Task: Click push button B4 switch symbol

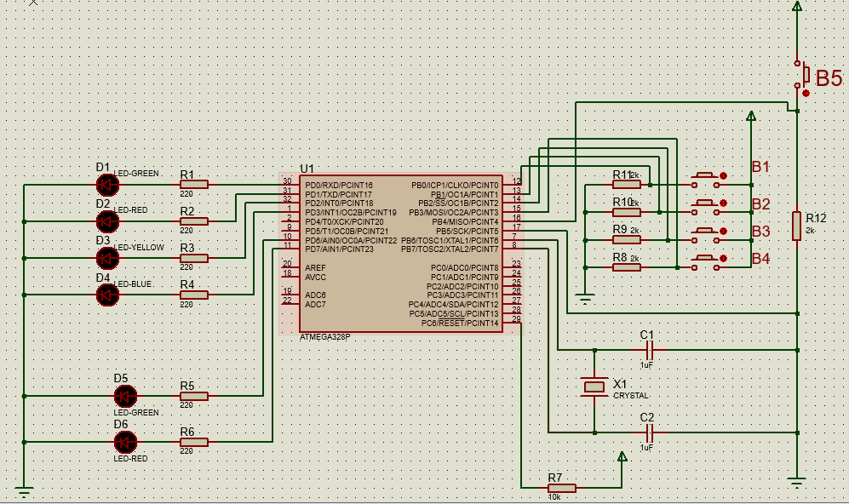Action: (706, 262)
